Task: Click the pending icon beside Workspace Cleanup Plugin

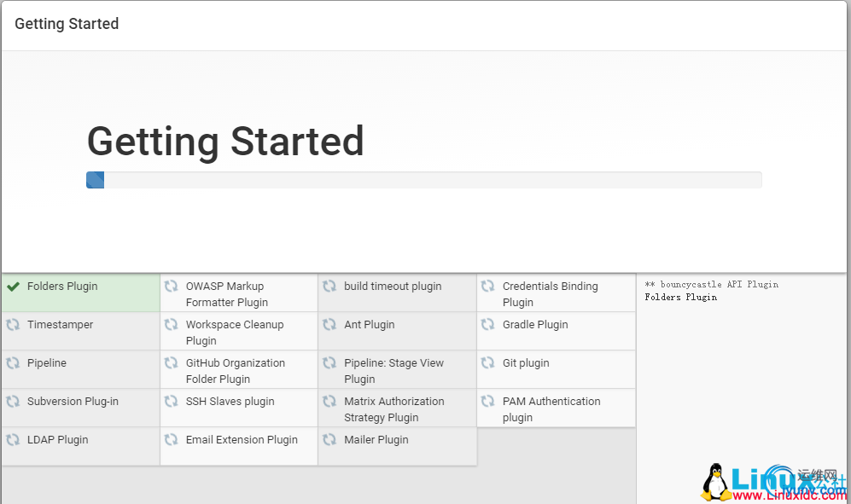Action: [172, 324]
